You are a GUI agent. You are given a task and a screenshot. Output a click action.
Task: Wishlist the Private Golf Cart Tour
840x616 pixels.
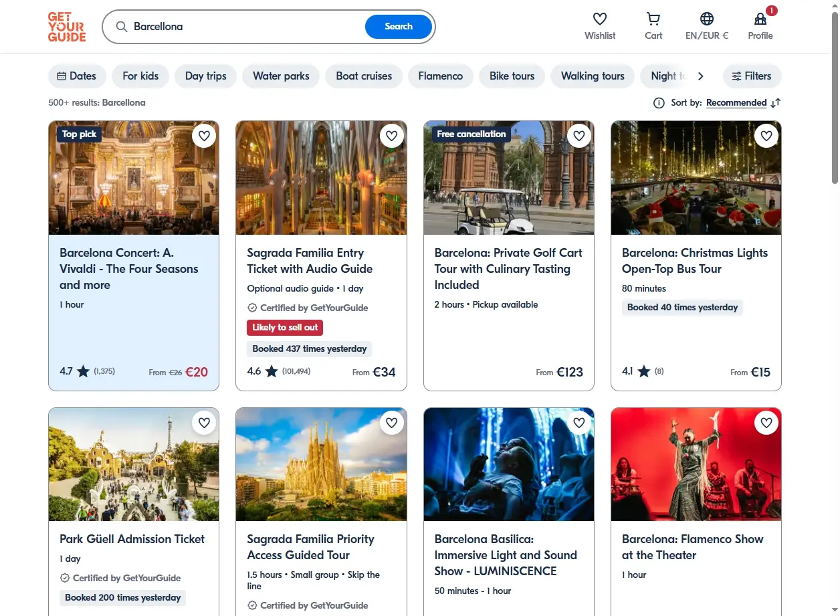pyautogui.click(x=579, y=136)
